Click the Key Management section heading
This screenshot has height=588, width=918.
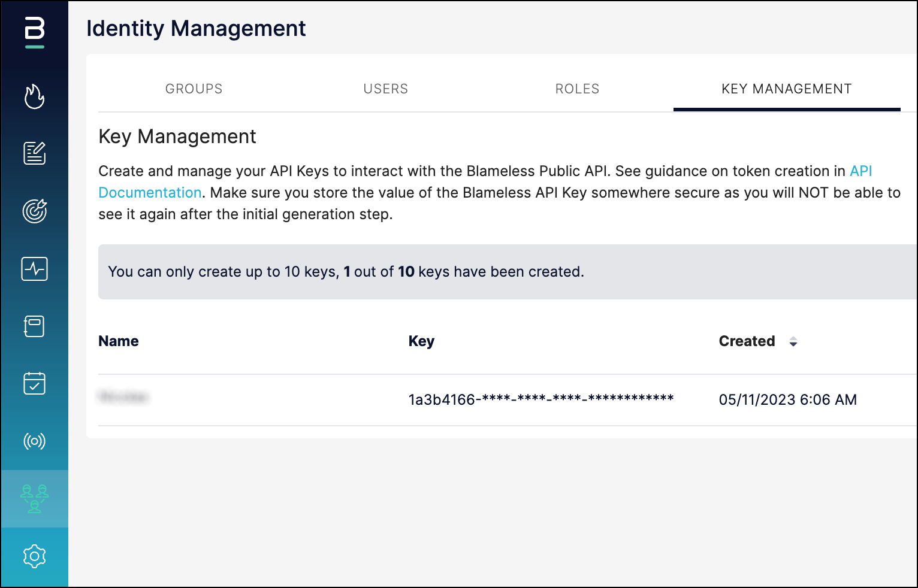click(x=177, y=137)
